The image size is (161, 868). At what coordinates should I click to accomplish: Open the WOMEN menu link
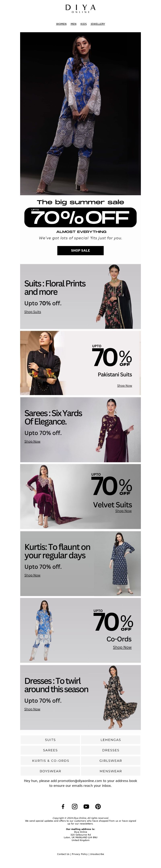(x=61, y=24)
